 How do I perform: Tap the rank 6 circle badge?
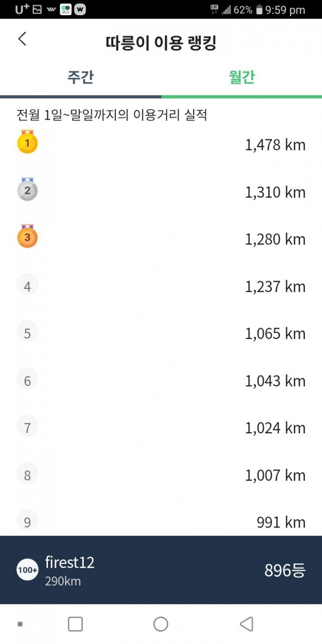(x=27, y=379)
